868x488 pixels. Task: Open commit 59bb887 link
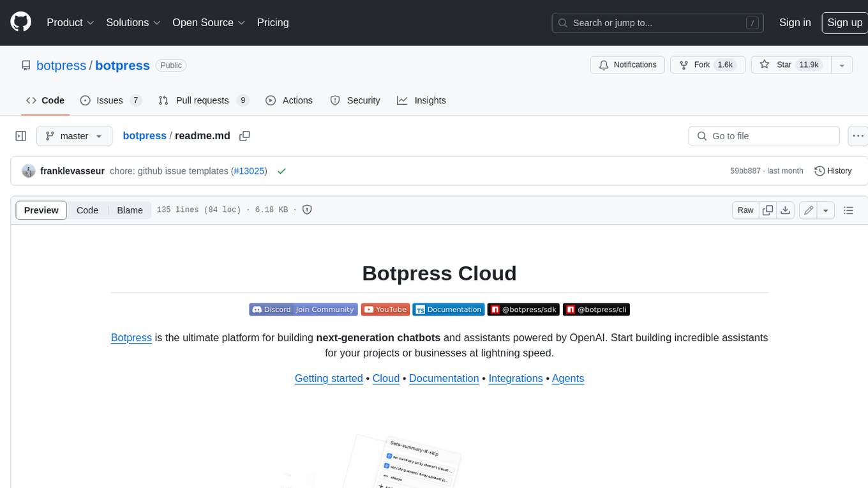(x=745, y=171)
